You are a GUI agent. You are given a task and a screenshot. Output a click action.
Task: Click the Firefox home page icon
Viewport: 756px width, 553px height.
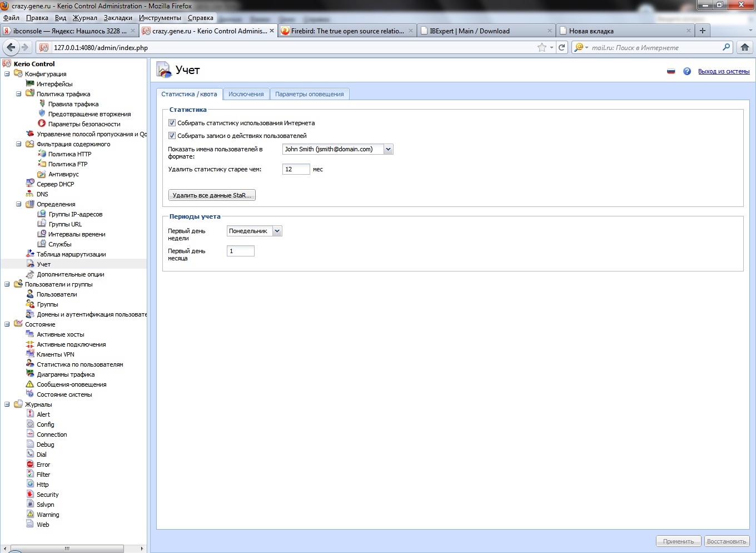[745, 47]
